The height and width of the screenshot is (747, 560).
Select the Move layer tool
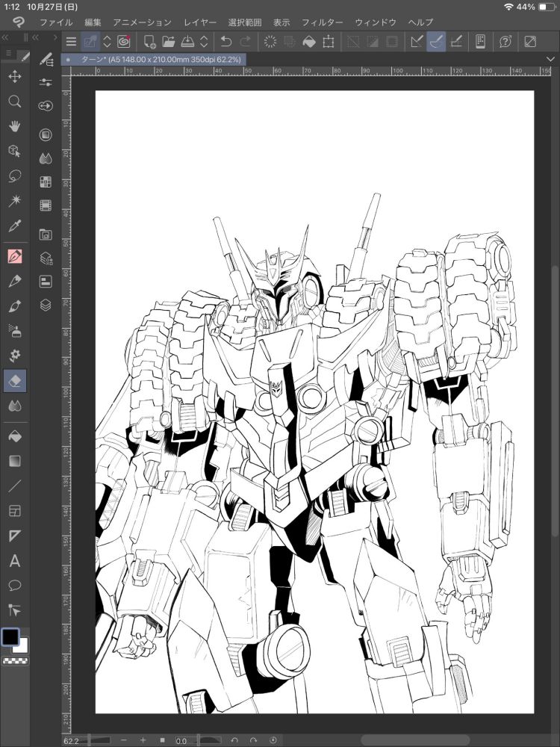click(x=15, y=76)
